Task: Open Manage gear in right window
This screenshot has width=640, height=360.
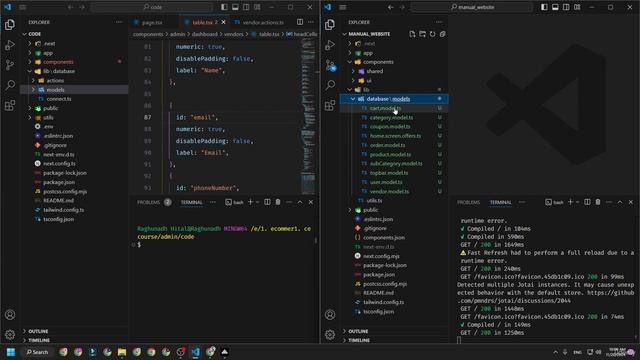Action: point(330,335)
